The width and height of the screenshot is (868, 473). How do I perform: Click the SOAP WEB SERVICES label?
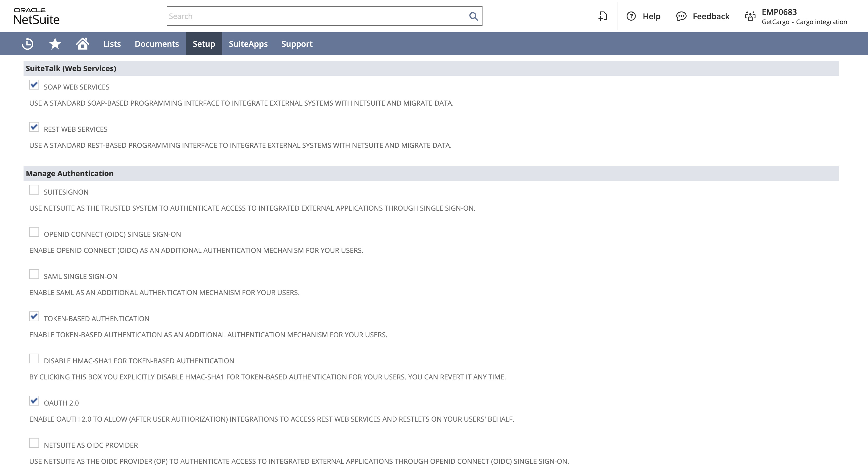(76, 87)
